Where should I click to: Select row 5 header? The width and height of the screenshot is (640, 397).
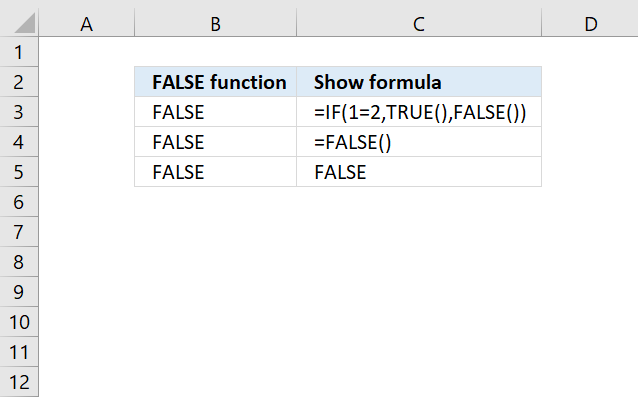(x=19, y=172)
